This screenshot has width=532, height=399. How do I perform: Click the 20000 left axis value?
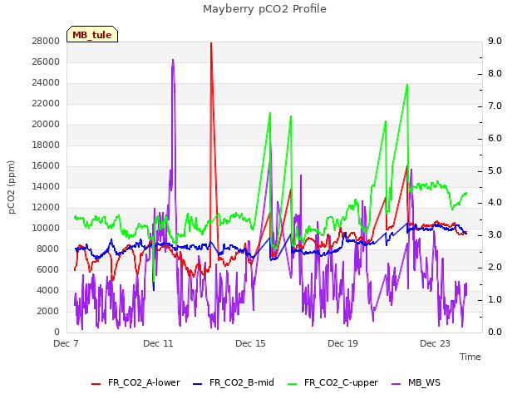point(46,124)
